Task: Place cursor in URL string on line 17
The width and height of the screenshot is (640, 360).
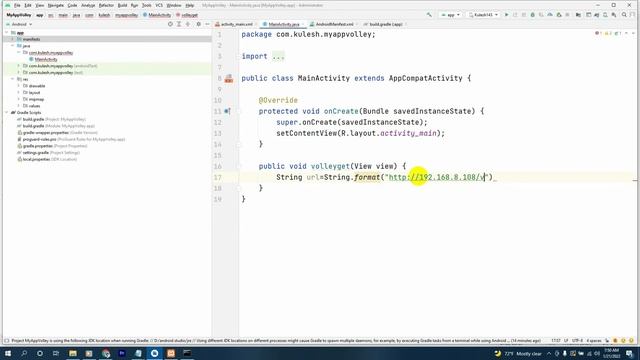Action: 437,177
